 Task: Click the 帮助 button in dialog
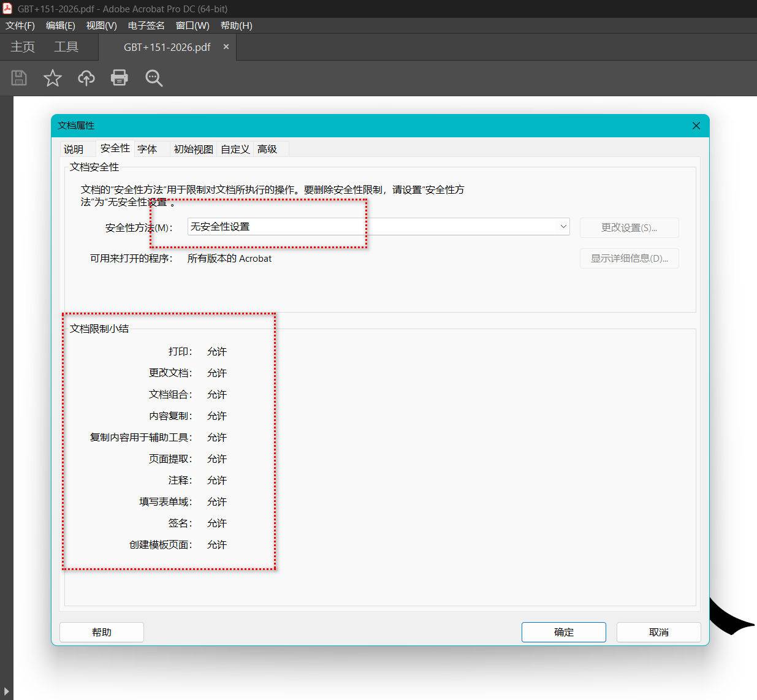(x=102, y=632)
